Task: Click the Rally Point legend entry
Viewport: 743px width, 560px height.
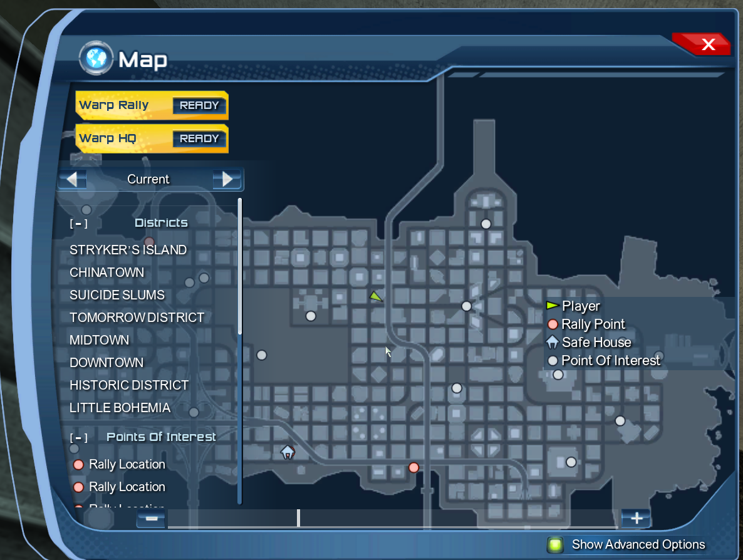Action: point(586,324)
